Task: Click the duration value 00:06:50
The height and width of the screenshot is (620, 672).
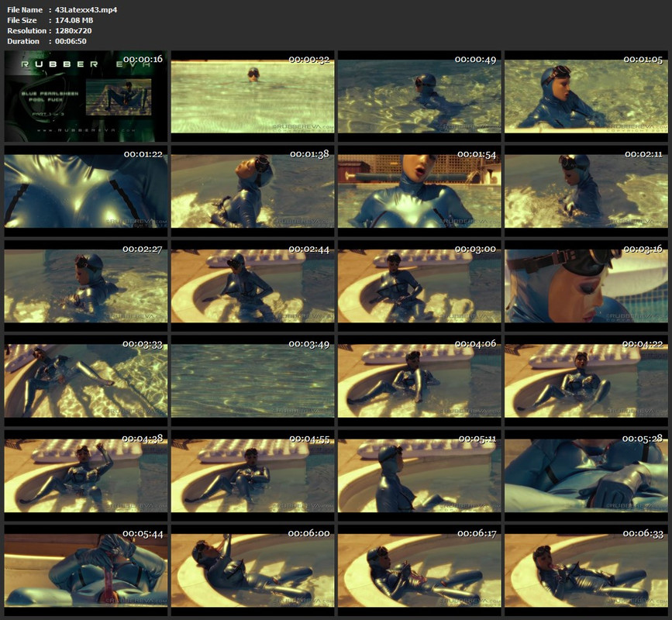Action: tap(71, 41)
